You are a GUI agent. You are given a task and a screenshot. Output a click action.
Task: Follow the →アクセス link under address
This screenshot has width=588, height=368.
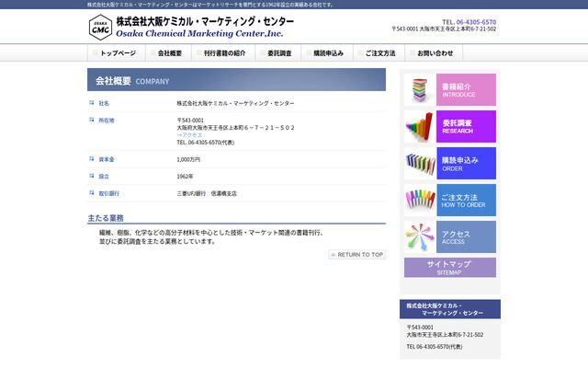point(189,135)
